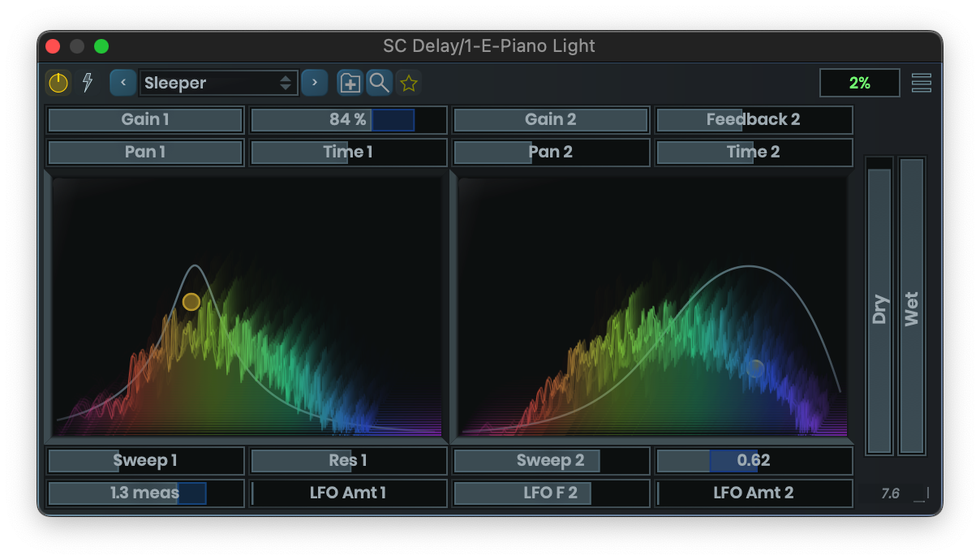980x560 pixels.
Task: Click the vertical Wet level slider
Action: (x=912, y=306)
